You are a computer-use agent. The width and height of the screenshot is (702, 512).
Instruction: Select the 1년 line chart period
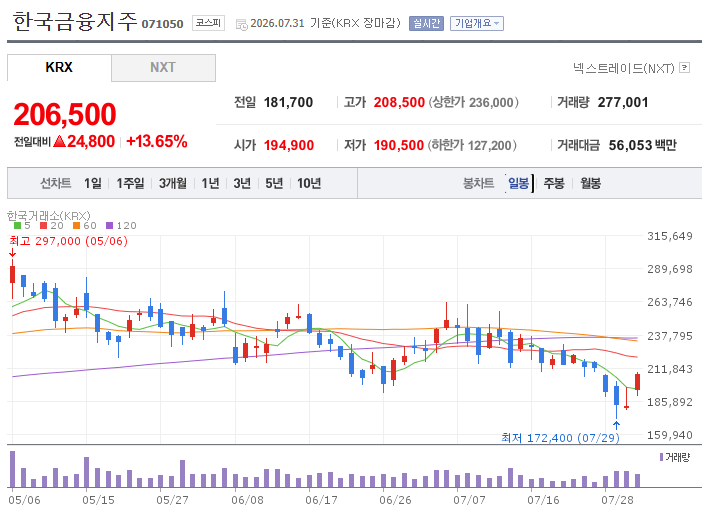(210, 183)
